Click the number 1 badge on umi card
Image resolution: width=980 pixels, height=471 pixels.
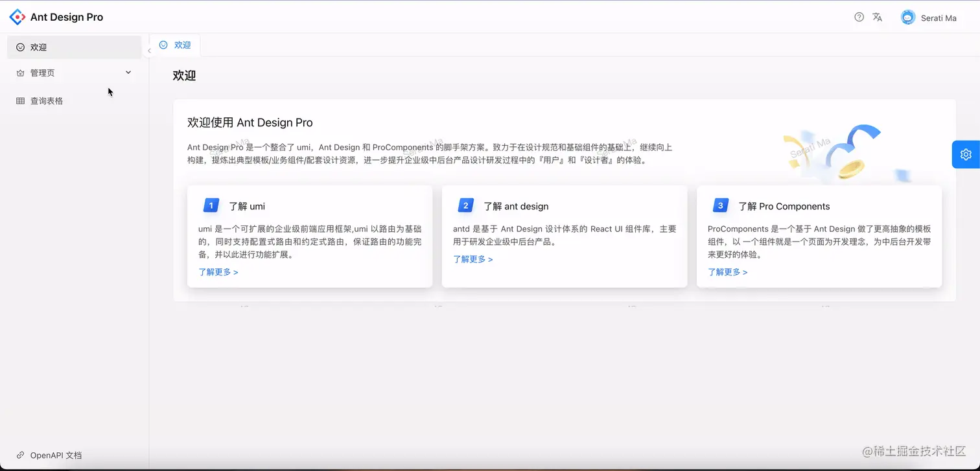pos(211,205)
